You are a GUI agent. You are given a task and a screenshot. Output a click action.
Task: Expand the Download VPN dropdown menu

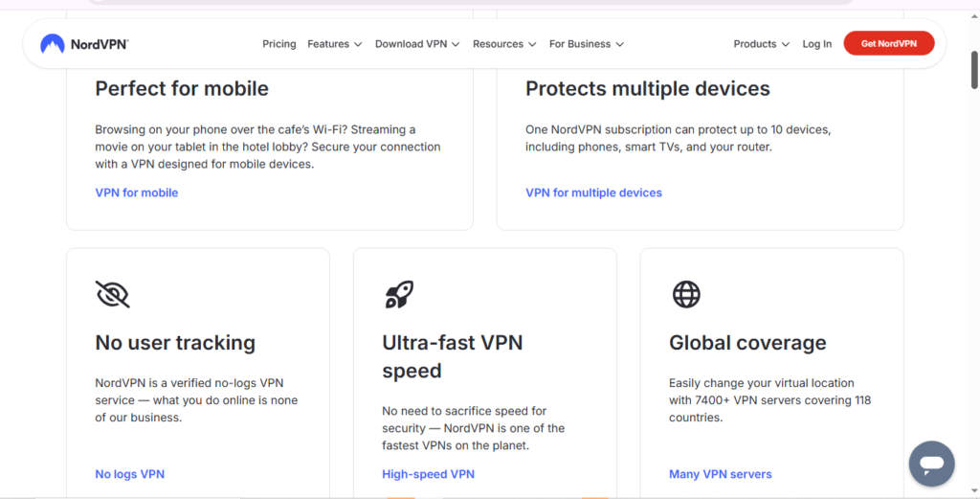tap(417, 44)
